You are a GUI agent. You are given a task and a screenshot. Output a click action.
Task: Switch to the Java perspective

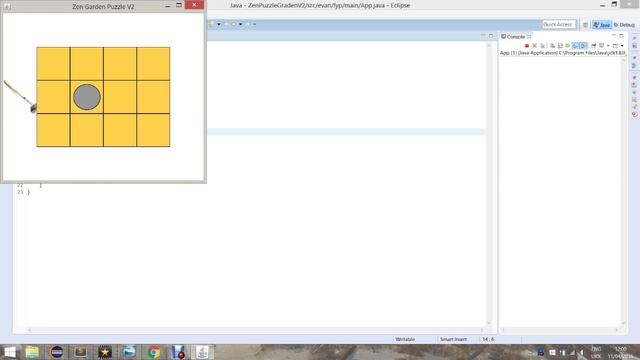[602, 25]
